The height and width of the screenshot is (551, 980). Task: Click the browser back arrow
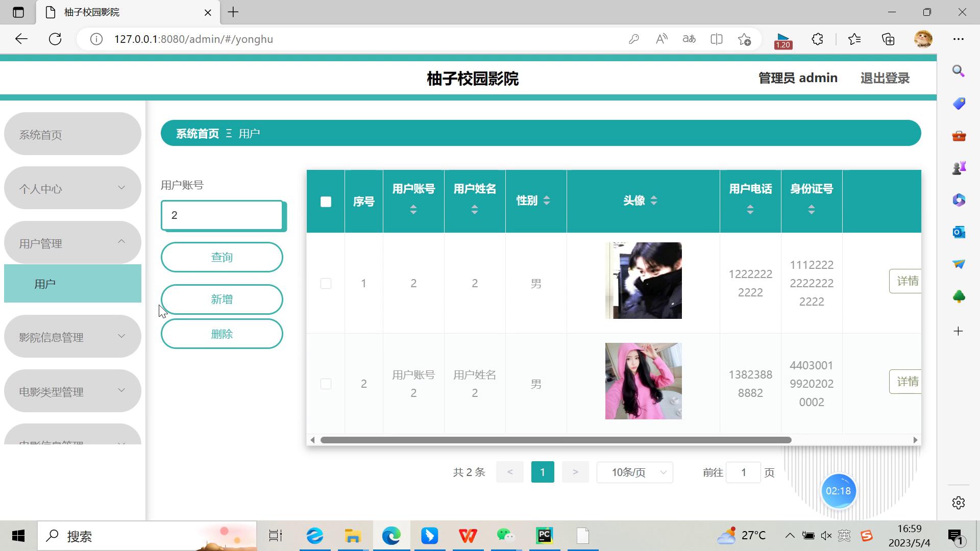21,39
